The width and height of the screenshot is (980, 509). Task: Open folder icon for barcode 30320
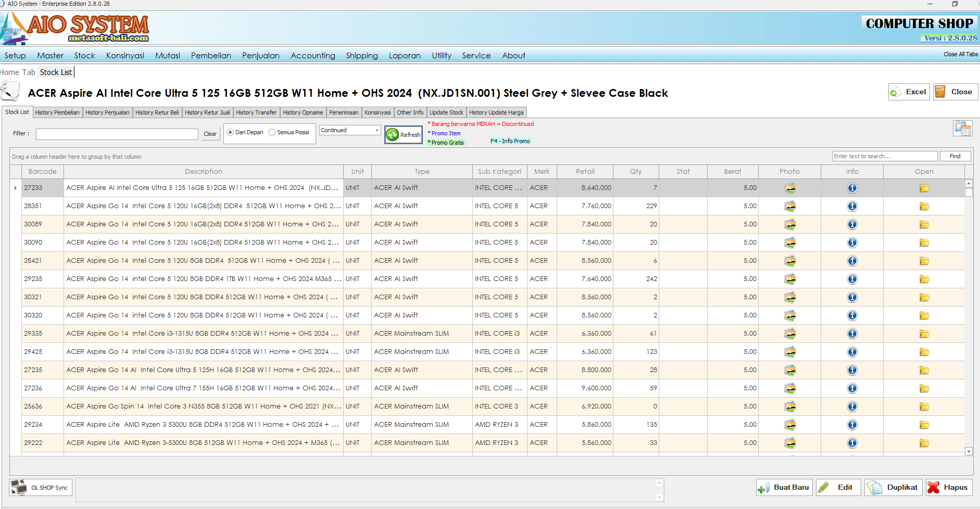[x=924, y=315]
